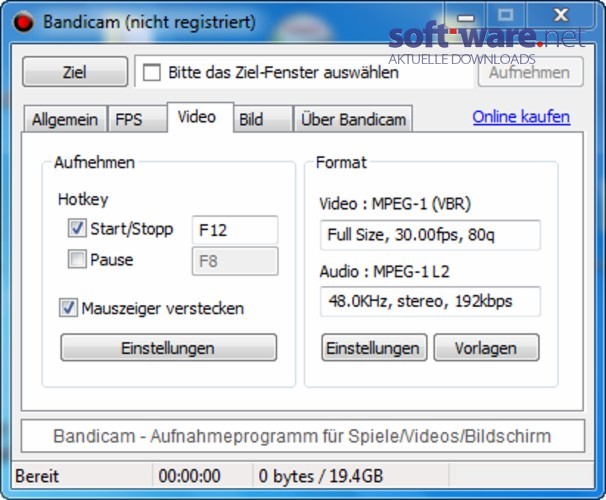Open the Über Bandicam tab
The width and height of the screenshot is (606, 500).
pyautogui.click(x=353, y=119)
